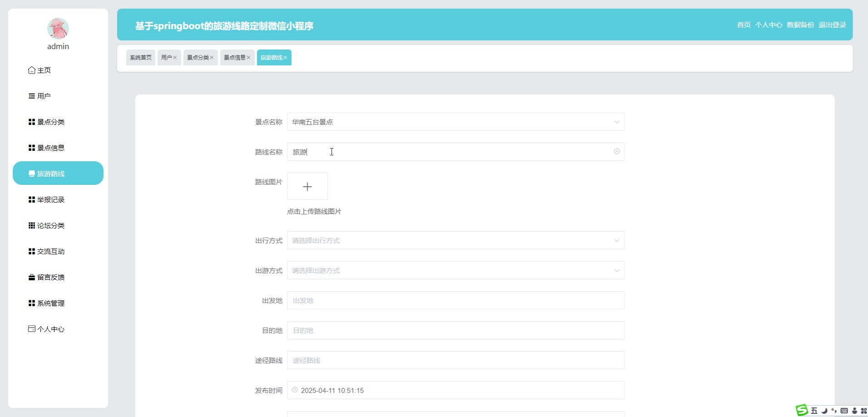Screen dimensions: 868x417
Task: Close the active 旅游路线 tab
Action: click(285, 58)
